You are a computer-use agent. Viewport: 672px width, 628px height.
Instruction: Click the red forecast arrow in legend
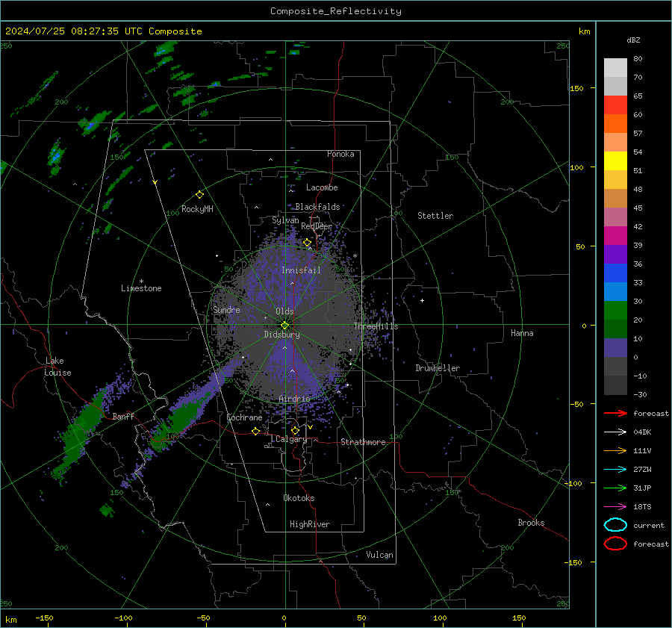click(615, 413)
